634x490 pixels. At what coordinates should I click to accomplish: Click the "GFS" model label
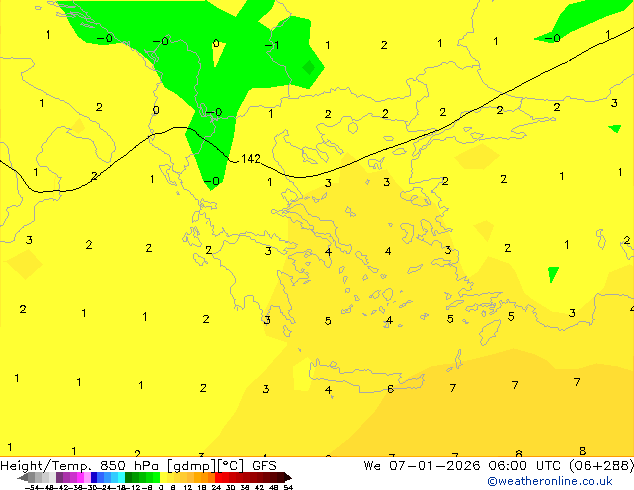coord(264,466)
